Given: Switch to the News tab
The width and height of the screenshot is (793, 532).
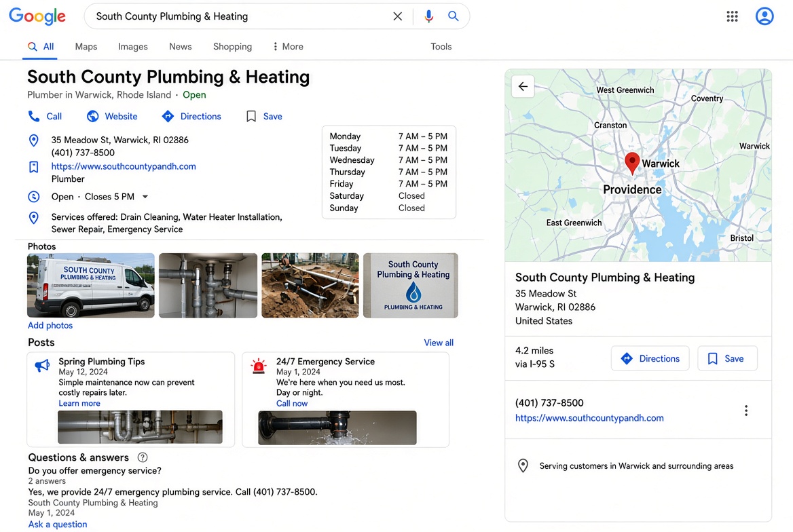Looking at the screenshot, I should pyautogui.click(x=181, y=47).
